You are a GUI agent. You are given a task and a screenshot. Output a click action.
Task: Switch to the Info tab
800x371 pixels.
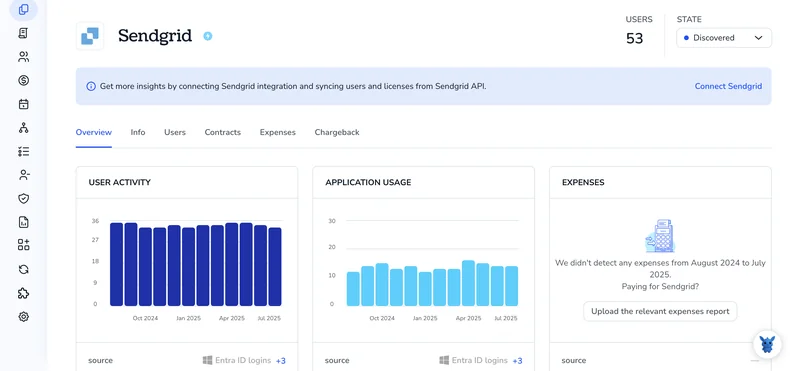coord(138,132)
